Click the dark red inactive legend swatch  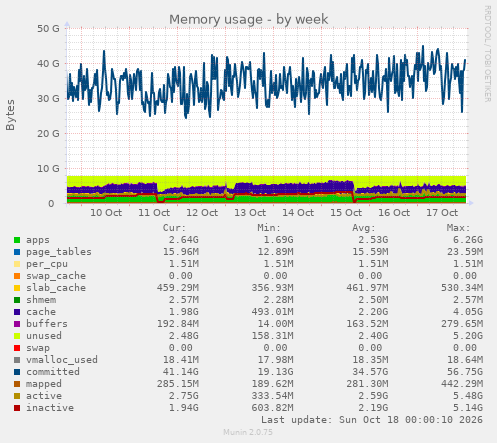17,408
